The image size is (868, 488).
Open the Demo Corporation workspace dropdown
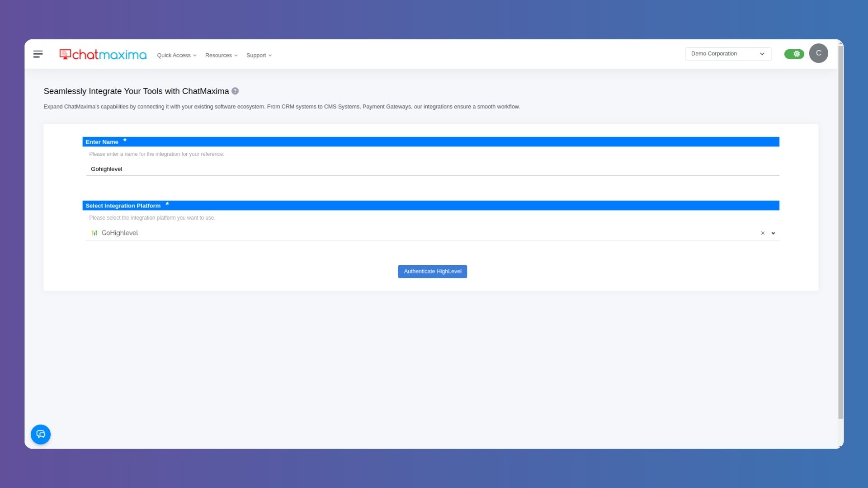coord(728,53)
